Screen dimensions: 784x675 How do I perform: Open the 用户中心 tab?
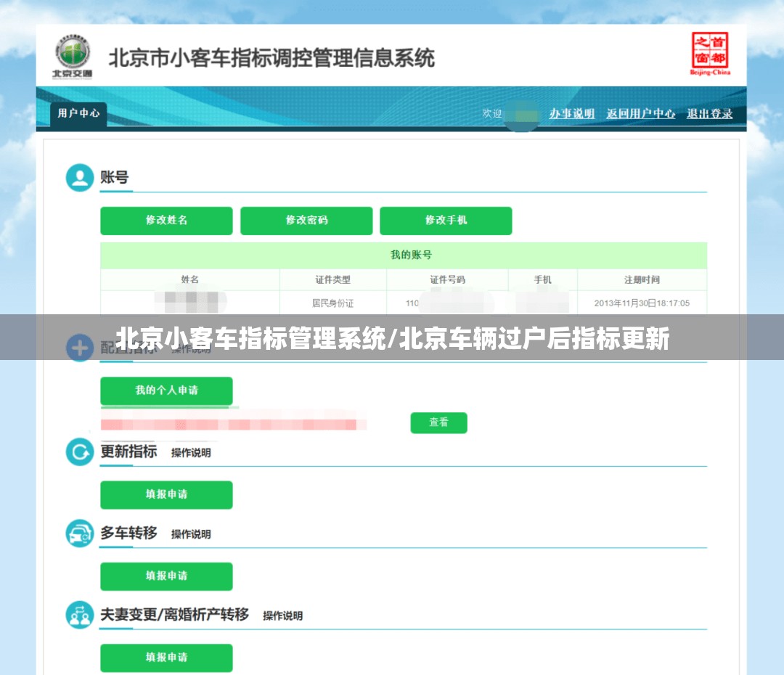pyautogui.click(x=78, y=113)
